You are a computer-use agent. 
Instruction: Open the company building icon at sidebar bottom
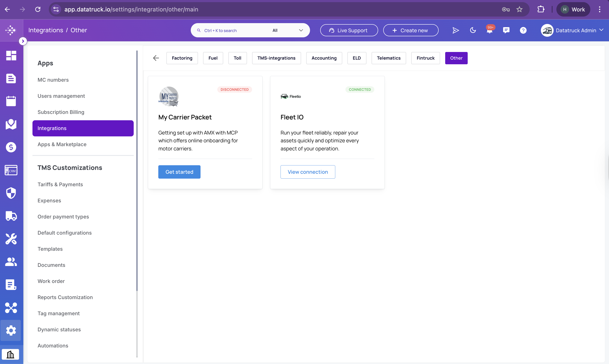[x=10, y=354]
